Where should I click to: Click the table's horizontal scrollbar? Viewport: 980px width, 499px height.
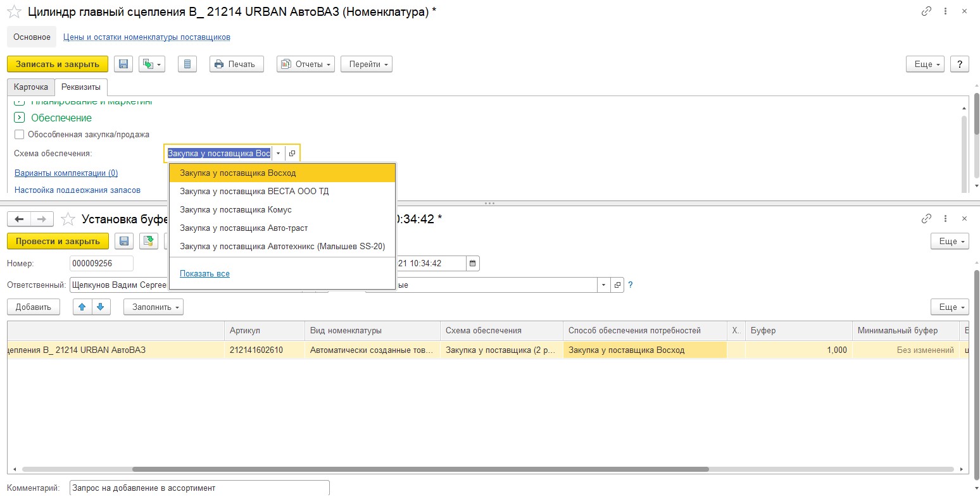[420, 469]
